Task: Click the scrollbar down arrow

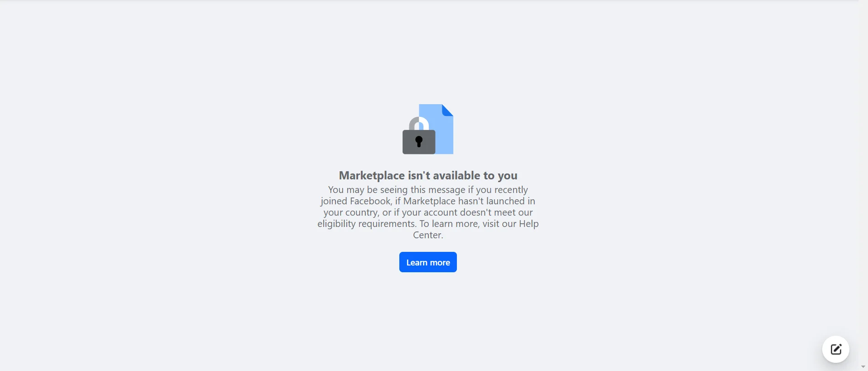Action: [x=863, y=367]
